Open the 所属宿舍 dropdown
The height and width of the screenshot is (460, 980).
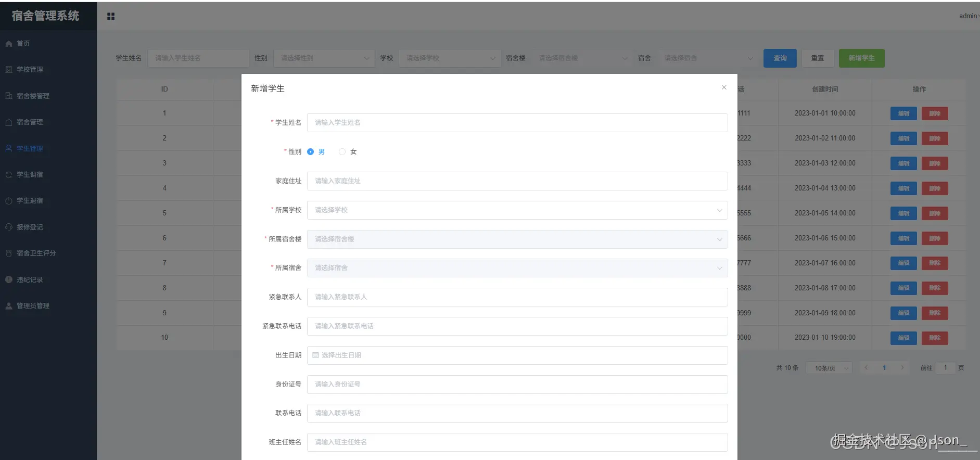(x=517, y=268)
